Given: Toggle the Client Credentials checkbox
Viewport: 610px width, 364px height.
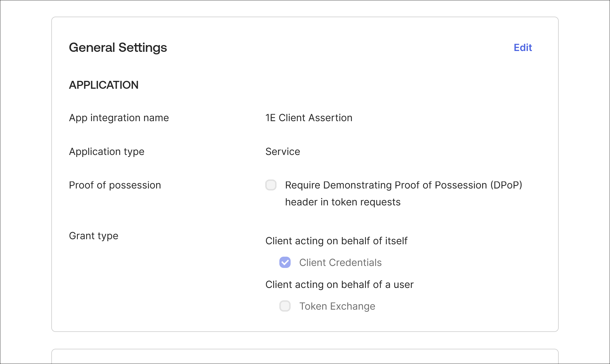Looking at the screenshot, I should 285,262.
